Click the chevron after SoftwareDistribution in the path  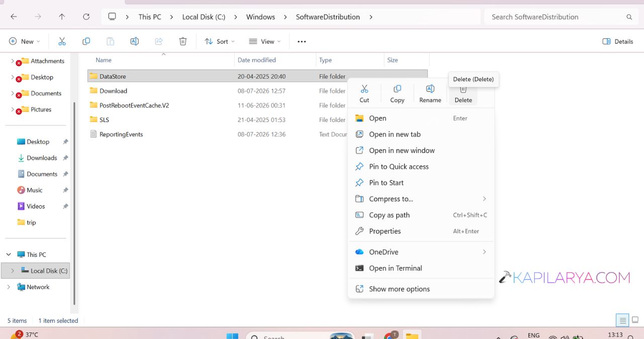[x=371, y=17]
